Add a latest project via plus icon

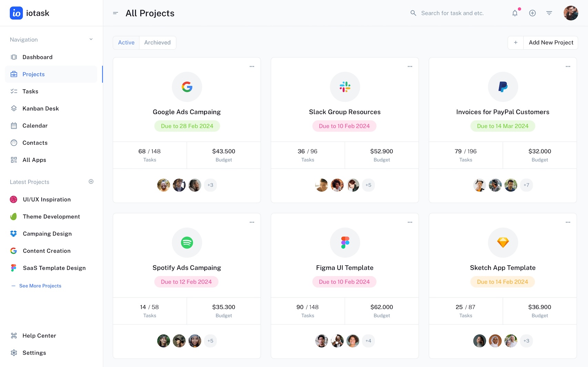point(91,182)
